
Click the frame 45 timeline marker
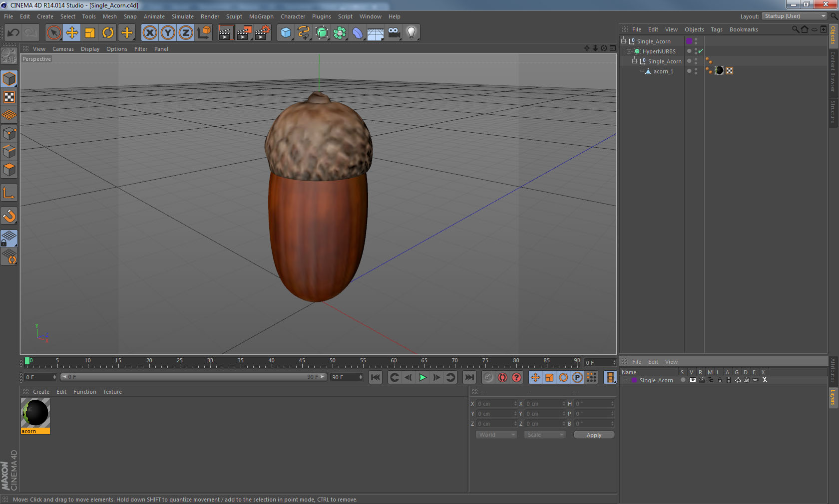coord(302,361)
